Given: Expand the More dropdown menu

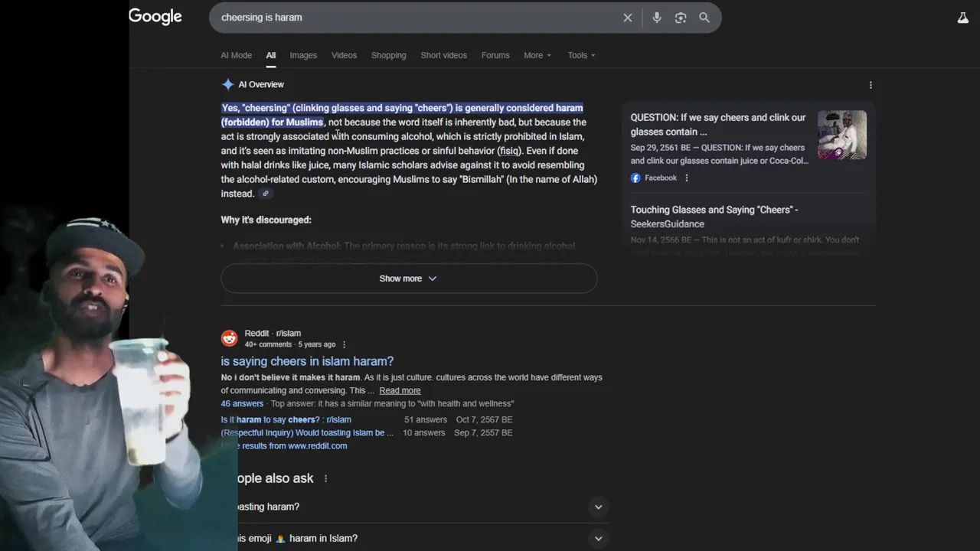Looking at the screenshot, I should tap(537, 55).
